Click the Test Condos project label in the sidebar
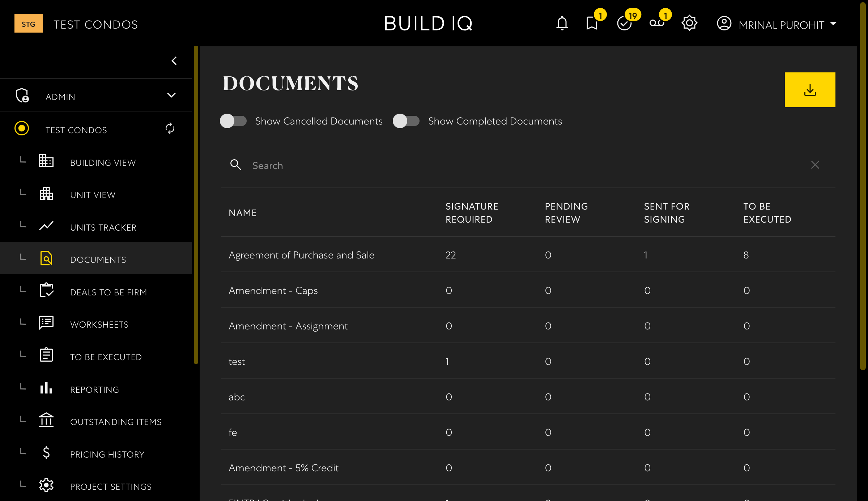This screenshot has height=501, width=868. coord(76,130)
